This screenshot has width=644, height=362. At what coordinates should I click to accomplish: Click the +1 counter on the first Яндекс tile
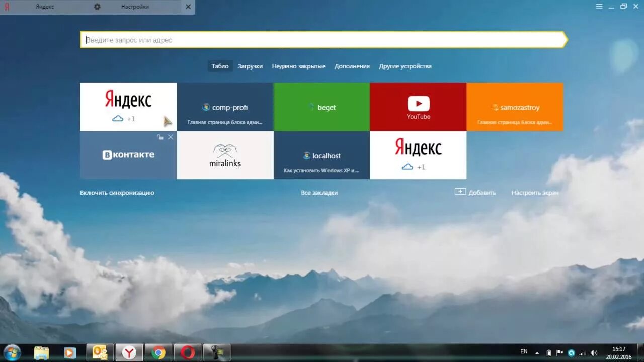coord(131,119)
